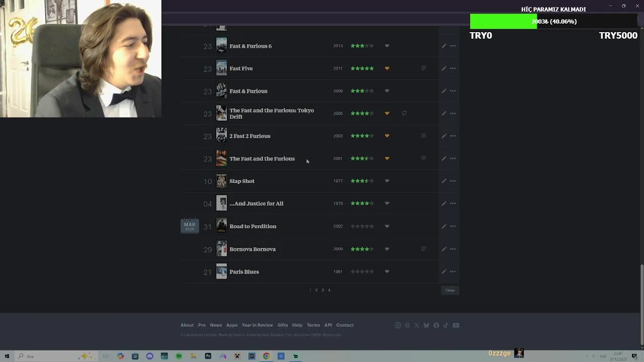Viewport: 644px width, 362px height.
Task: Expand options menu for Paris Blues
Action: 453,271
